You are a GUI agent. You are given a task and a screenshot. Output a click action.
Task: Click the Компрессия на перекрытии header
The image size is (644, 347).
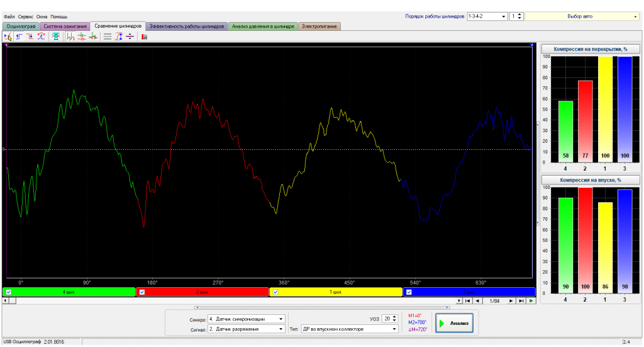tap(590, 49)
